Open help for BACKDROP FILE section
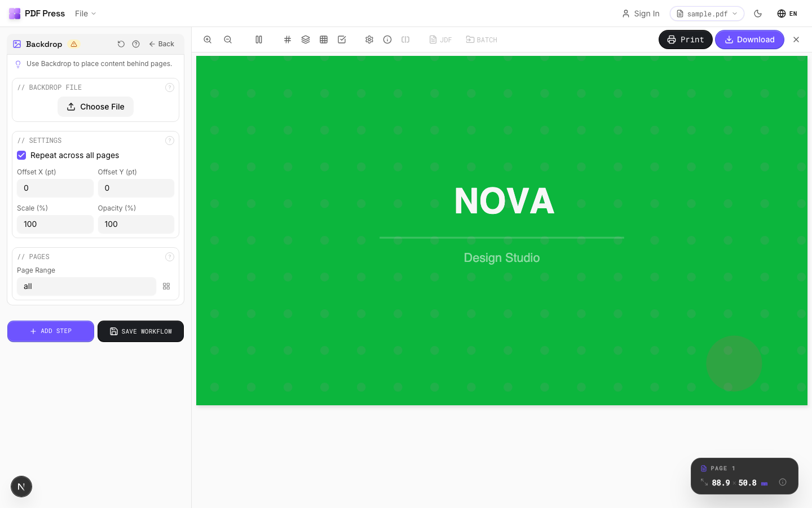 click(x=170, y=87)
